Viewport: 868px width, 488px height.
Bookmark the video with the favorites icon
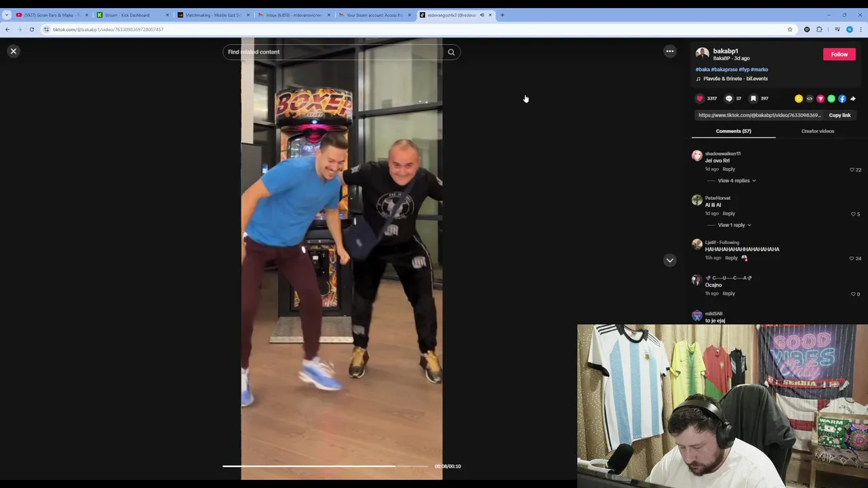coord(753,98)
